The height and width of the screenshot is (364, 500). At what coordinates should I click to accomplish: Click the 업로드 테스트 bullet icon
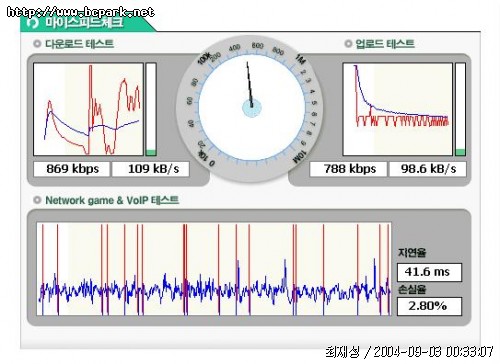[348, 44]
